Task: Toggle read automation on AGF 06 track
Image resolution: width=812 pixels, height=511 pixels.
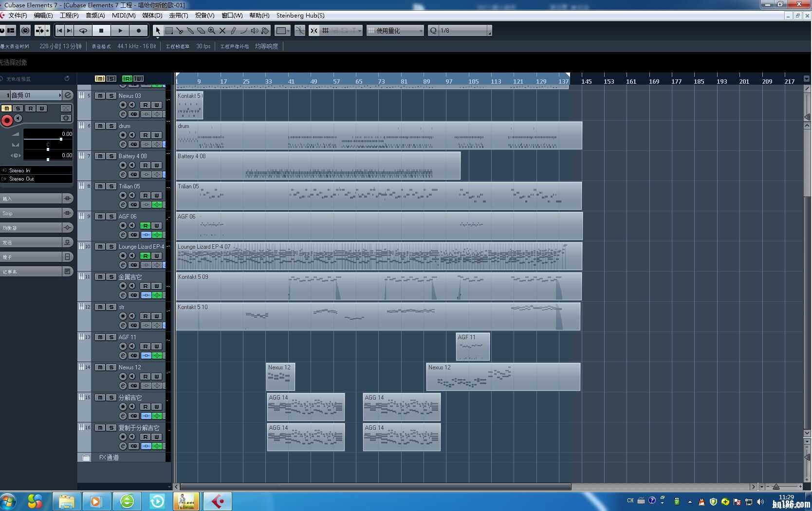Action: (x=145, y=226)
